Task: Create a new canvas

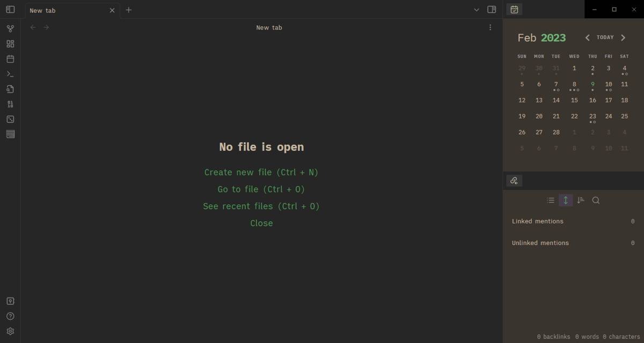Action: tap(10, 43)
